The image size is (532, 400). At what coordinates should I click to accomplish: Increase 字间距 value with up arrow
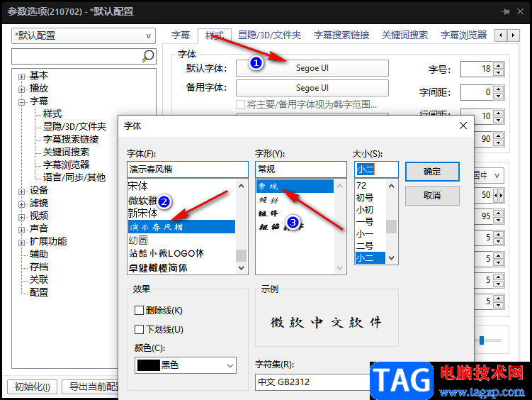pyautogui.click(x=499, y=89)
